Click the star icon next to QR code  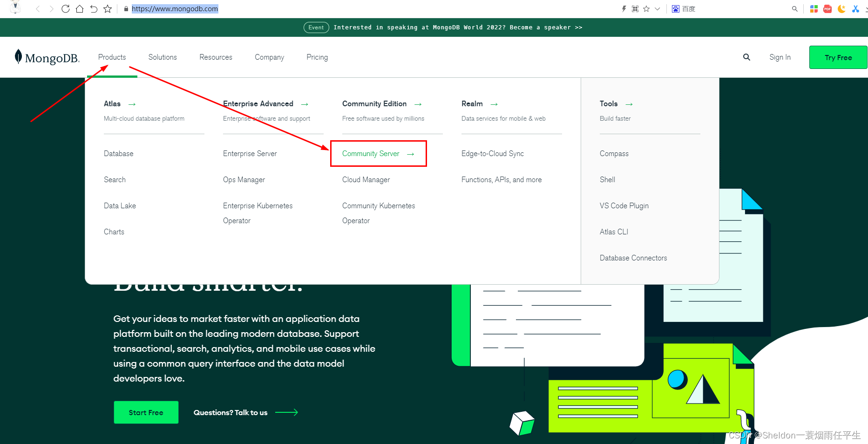[x=646, y=9]
